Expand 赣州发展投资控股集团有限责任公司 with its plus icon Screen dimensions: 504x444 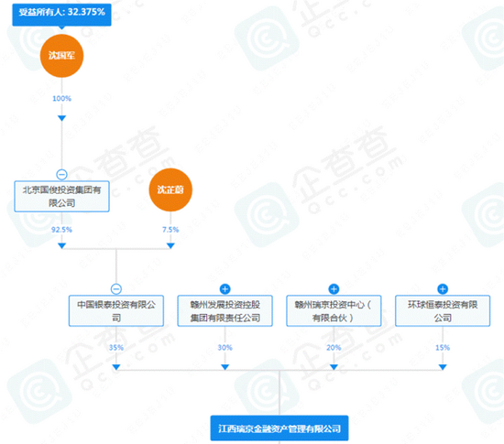coord(225,289)
